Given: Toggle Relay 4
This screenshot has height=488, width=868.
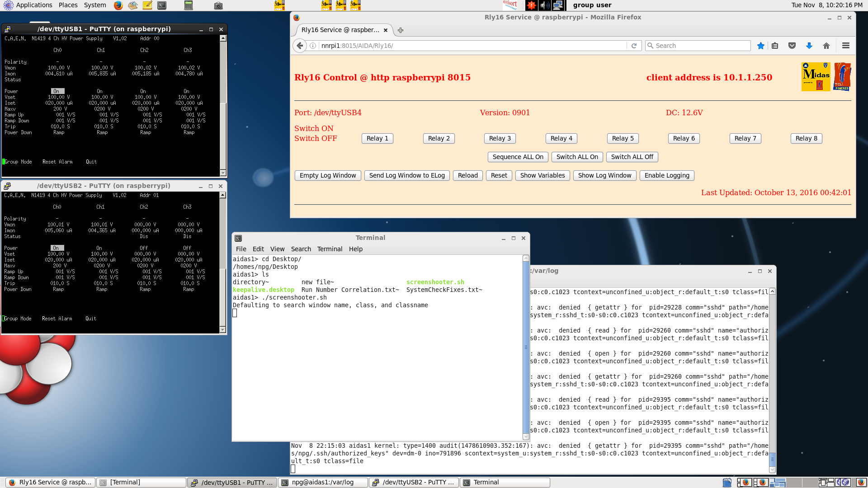Looking at the screenshot, I should (561, 138).
